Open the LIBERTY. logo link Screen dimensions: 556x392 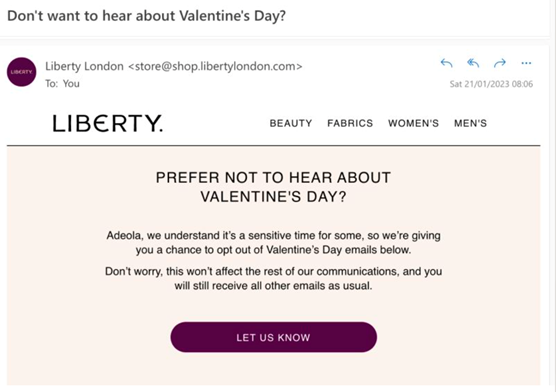(108, 123)
